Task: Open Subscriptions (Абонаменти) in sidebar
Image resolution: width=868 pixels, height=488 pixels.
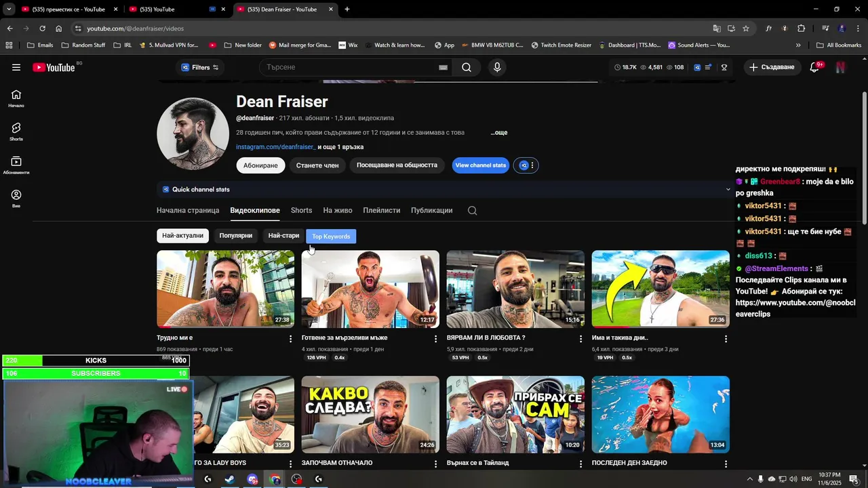Action: point(16,165)
